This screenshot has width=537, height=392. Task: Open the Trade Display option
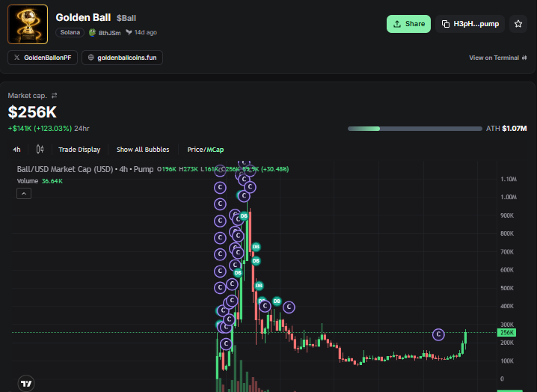79,150
